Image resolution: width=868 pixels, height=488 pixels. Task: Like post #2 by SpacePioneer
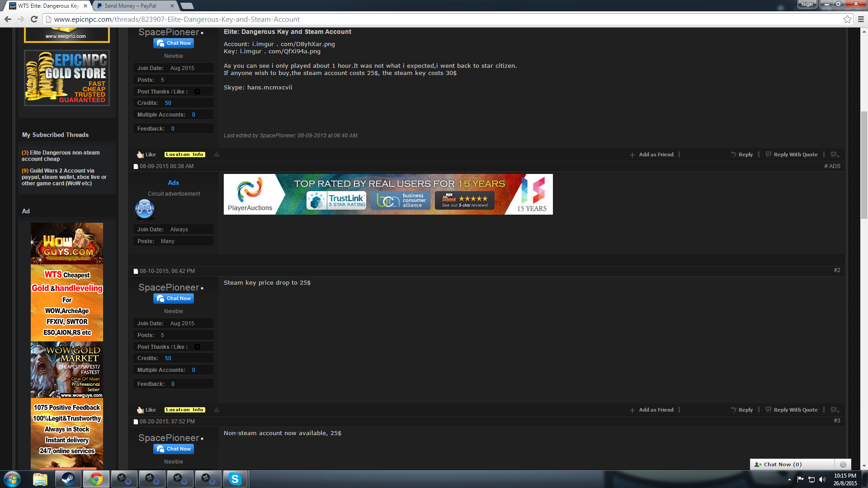[x=146, y=410]
